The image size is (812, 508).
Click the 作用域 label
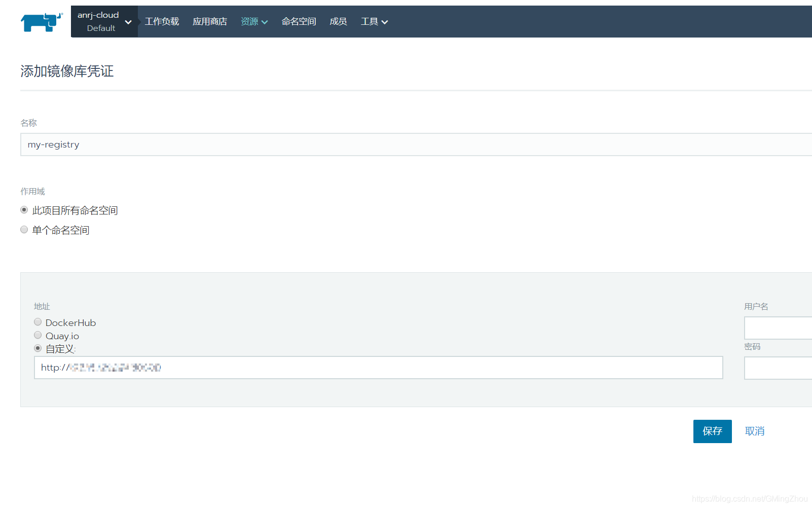[32, 191]
